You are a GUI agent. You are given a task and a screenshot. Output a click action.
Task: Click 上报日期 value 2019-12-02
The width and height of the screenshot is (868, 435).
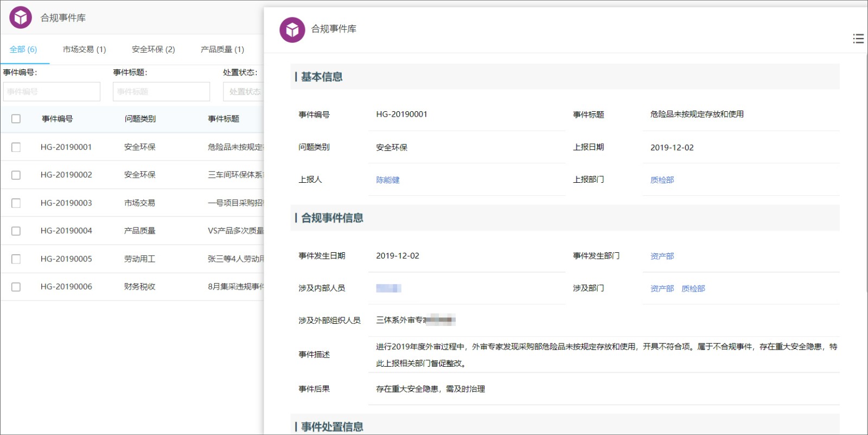pos(672,148)
